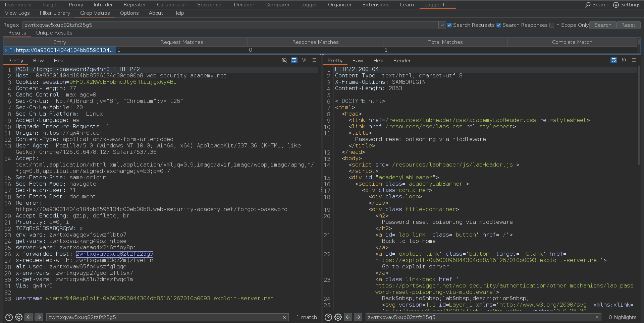The width and height of the screenshot is (644, 323).
Task: Open the response search help icon
Action: tap(328, 317)
